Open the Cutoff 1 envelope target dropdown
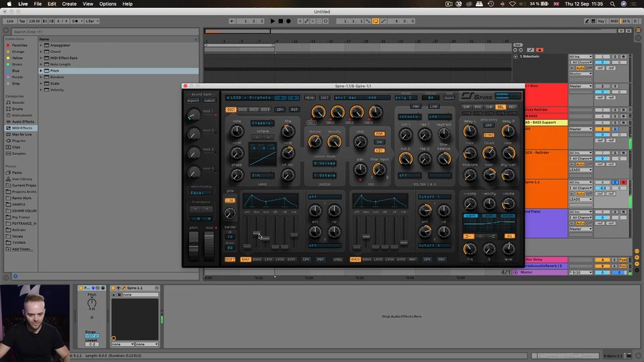The width and height of the screenshot is (644, 362). pos(434,197)
